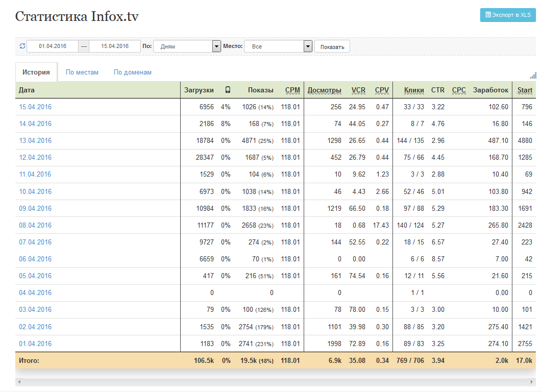Export statistics via Экспорт в XLS button

pos(508,15)
